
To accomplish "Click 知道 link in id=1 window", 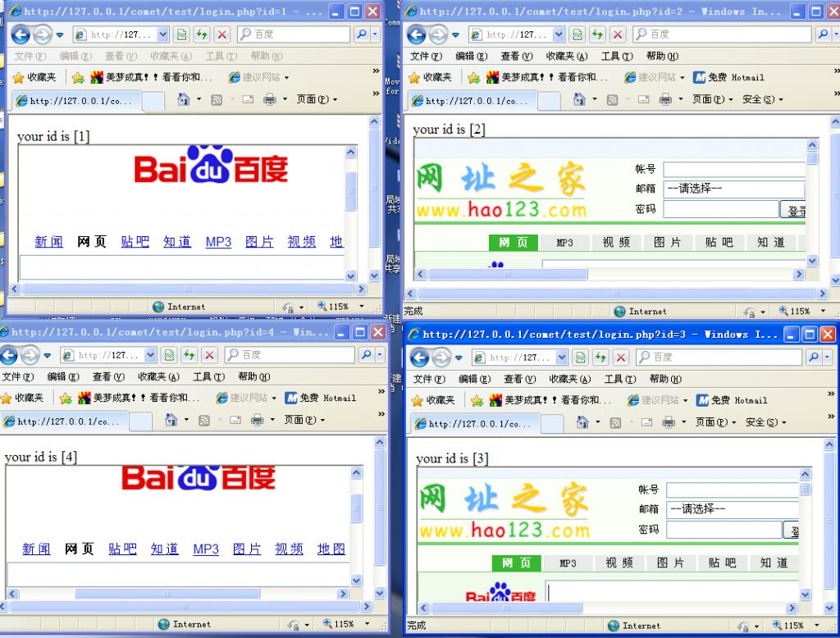I will point(177,242).
